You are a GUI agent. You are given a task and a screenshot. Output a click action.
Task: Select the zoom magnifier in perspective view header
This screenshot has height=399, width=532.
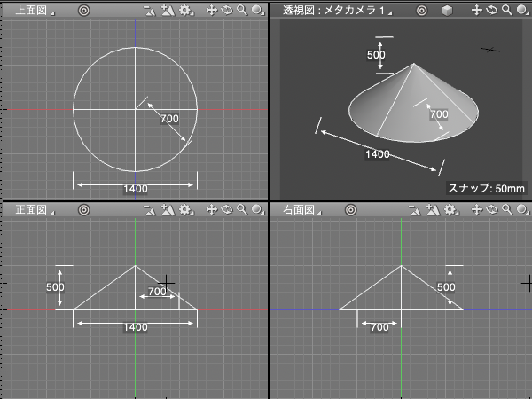tap(507, 10)
